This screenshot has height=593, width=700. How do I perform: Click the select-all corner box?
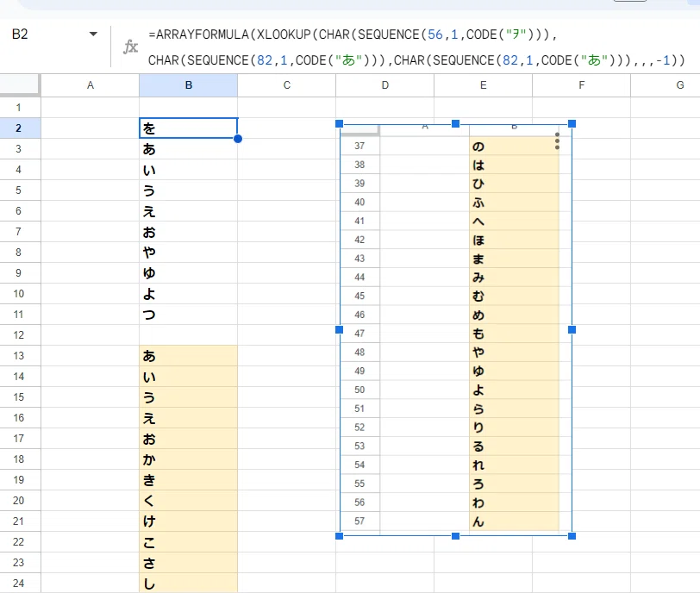20,84
